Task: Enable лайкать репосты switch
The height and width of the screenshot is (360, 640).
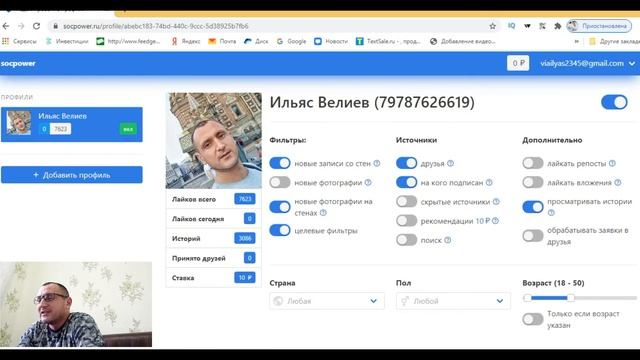Action: 533,163
